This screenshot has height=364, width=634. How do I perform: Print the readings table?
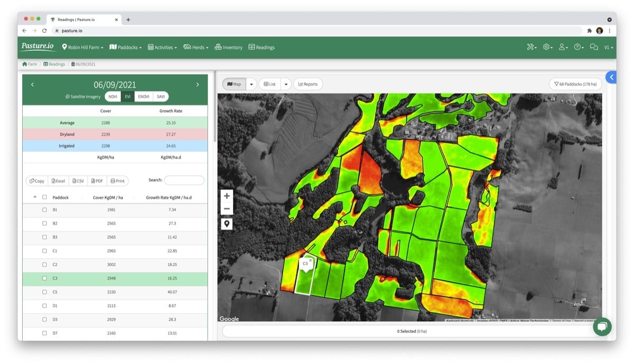pyautogui.click(x=118, y=181)
